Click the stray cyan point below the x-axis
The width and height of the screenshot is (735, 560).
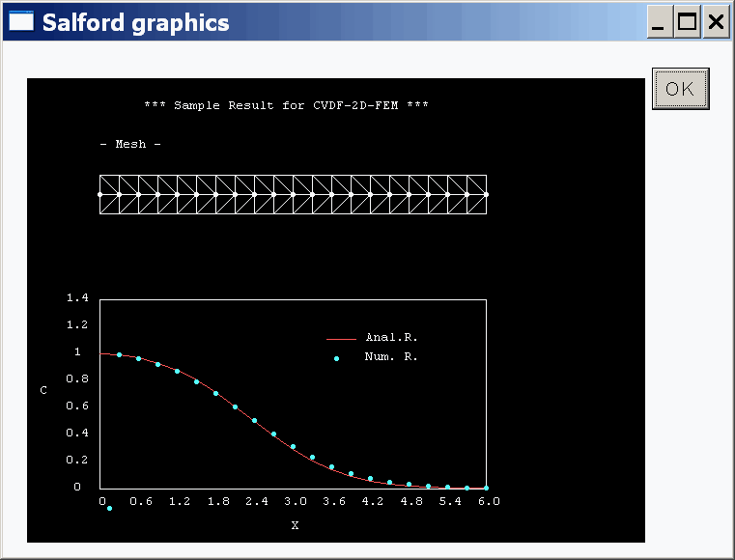coord(109,508)
